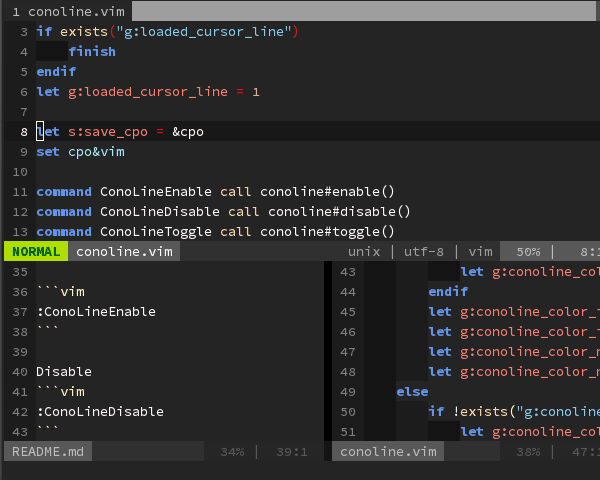Click the vim filetype indicator
600x480 pixels.
480,251
